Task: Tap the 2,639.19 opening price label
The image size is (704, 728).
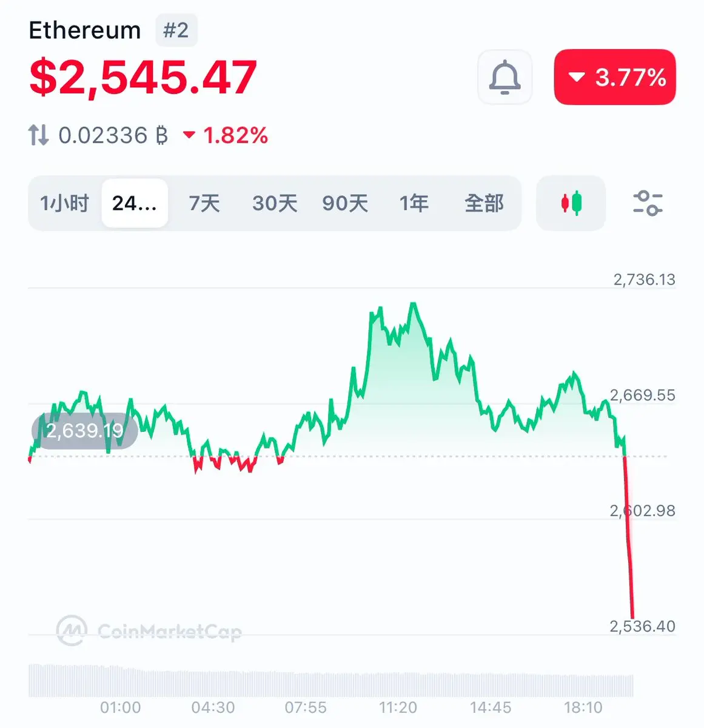Action: click(84, 431)
